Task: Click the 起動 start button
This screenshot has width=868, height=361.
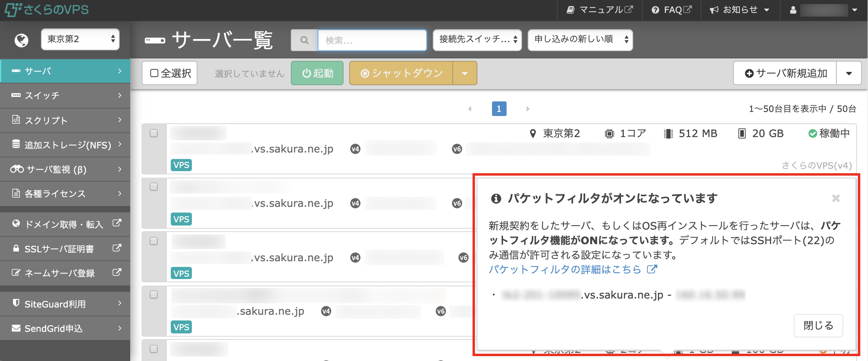Action: point(317,73)
